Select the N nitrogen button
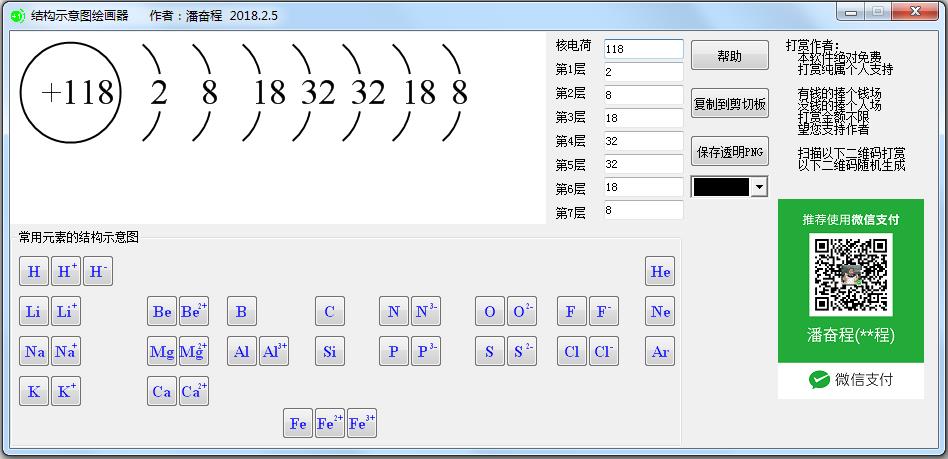 coord(394,311)
